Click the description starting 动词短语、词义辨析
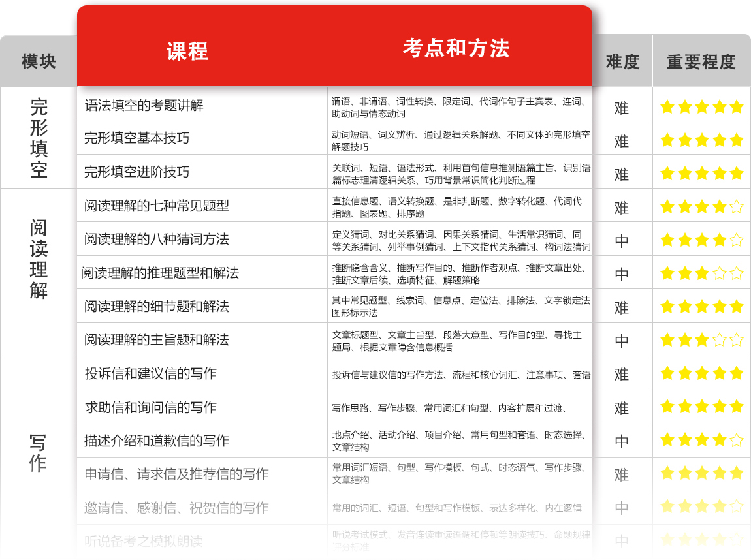 tap(461, 141)
